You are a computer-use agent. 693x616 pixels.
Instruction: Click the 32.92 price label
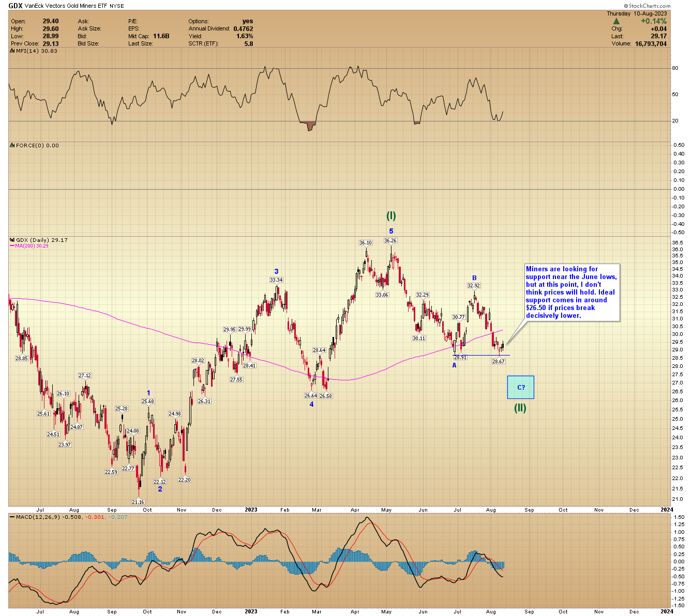474,285
